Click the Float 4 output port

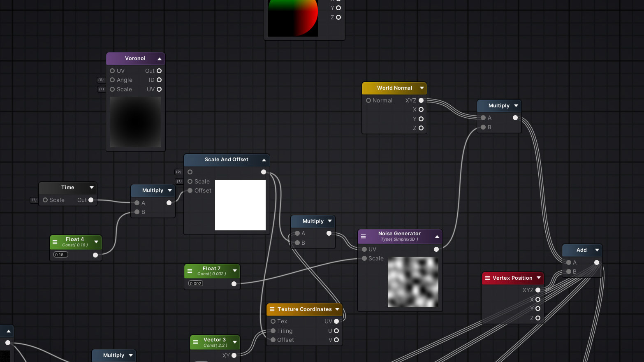(x=95, y=255)
